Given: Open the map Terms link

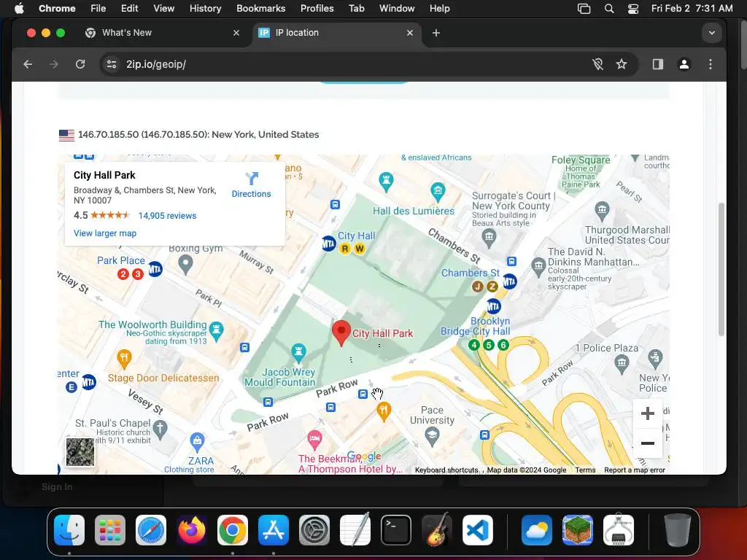Looking at the screenshot, I should tap(585, 470).
